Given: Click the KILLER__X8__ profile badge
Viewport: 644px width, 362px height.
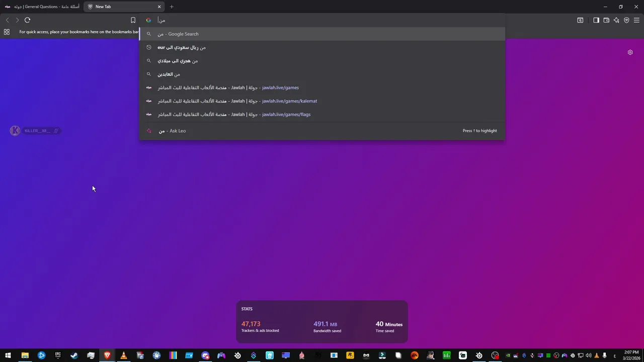Looking at the screenshot, I should 35,131.
